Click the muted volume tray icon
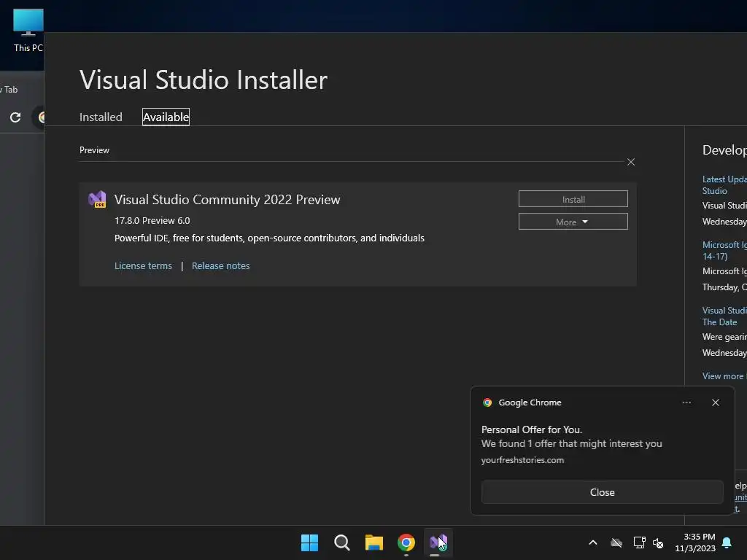This screenshot has width=747, height=560. (658, 542)
